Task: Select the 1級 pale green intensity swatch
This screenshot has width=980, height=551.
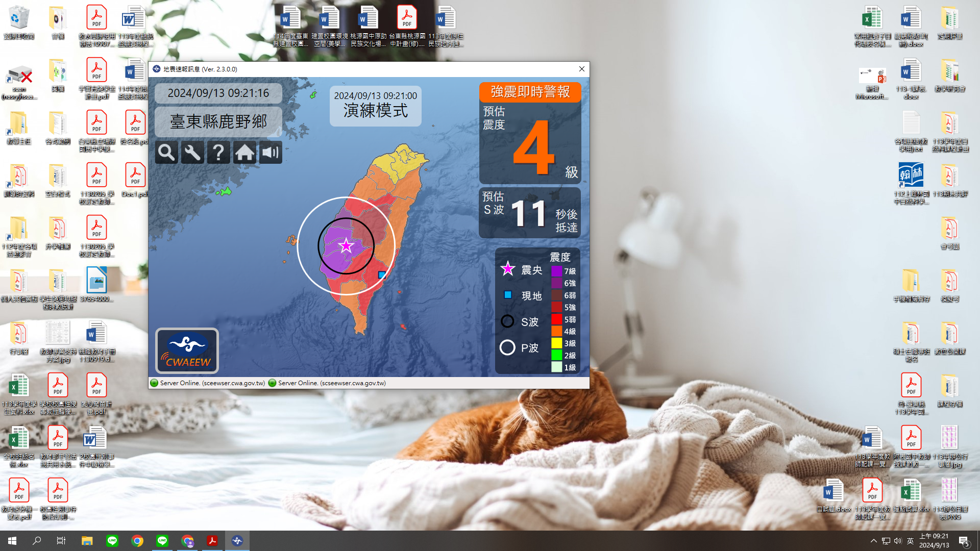Action: (x=556, y=367)
